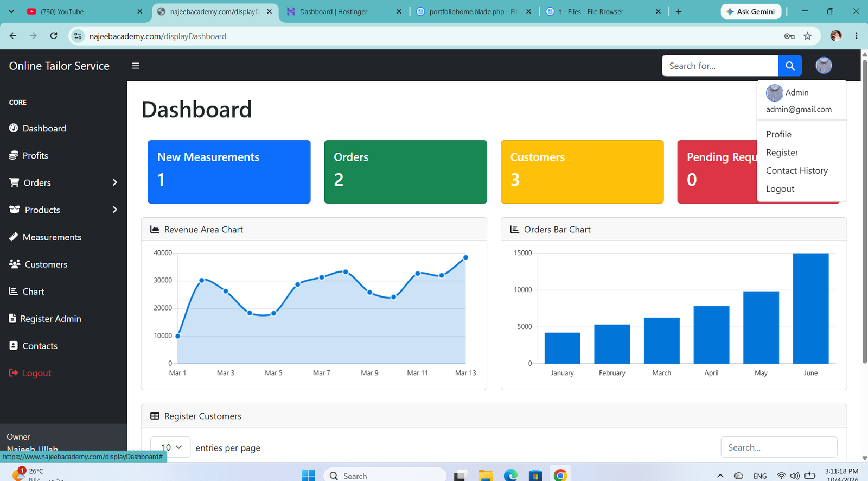
Task: Click the Register Customers table search box
Action: click(x=779, y=447)
